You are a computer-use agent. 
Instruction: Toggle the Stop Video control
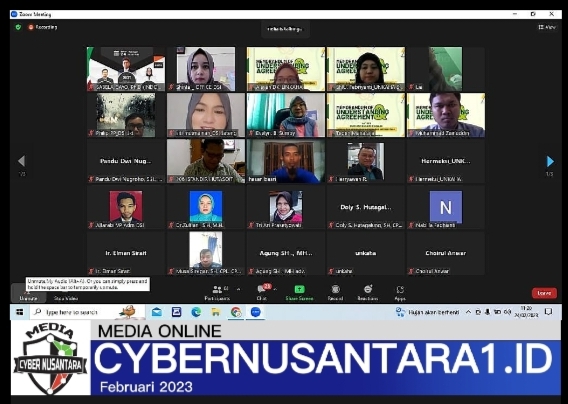click(x=66, y=293)
